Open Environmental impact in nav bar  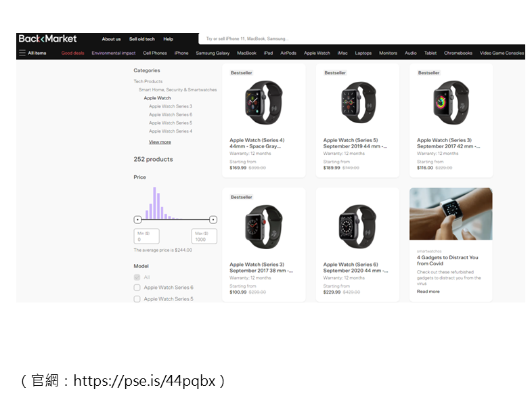[x=113, y=53]
